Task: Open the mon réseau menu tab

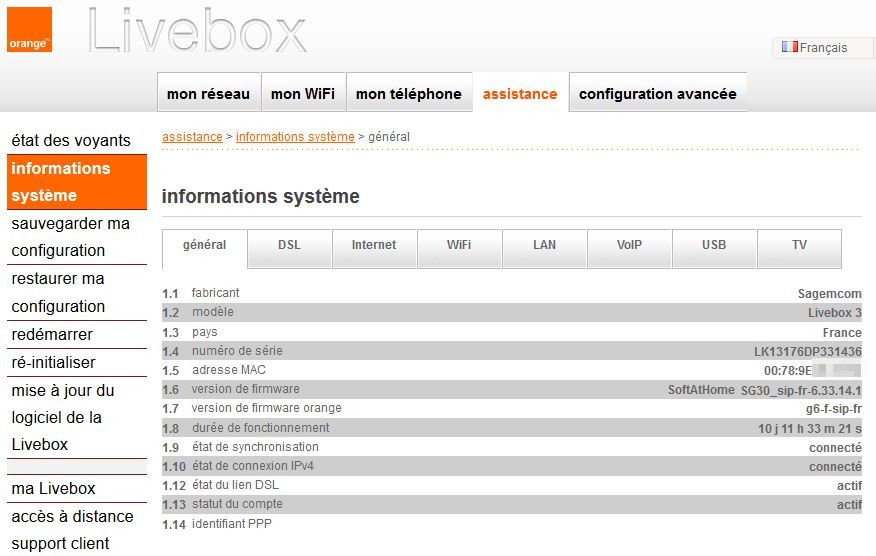Action: click(x=208, y=94)
